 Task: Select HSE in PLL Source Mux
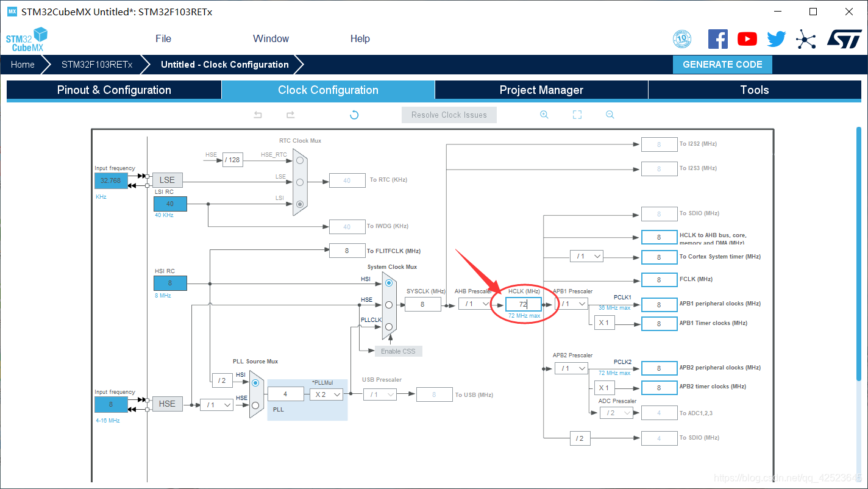255,405
